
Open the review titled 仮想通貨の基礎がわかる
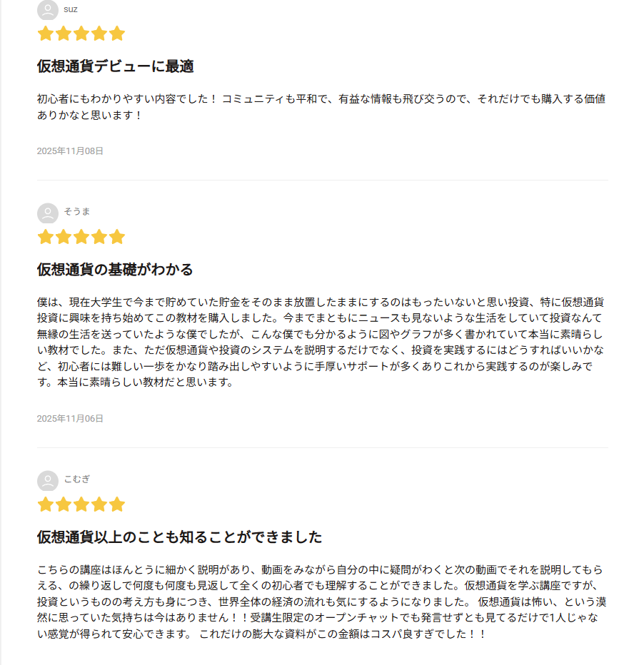[x=116, y=270]
